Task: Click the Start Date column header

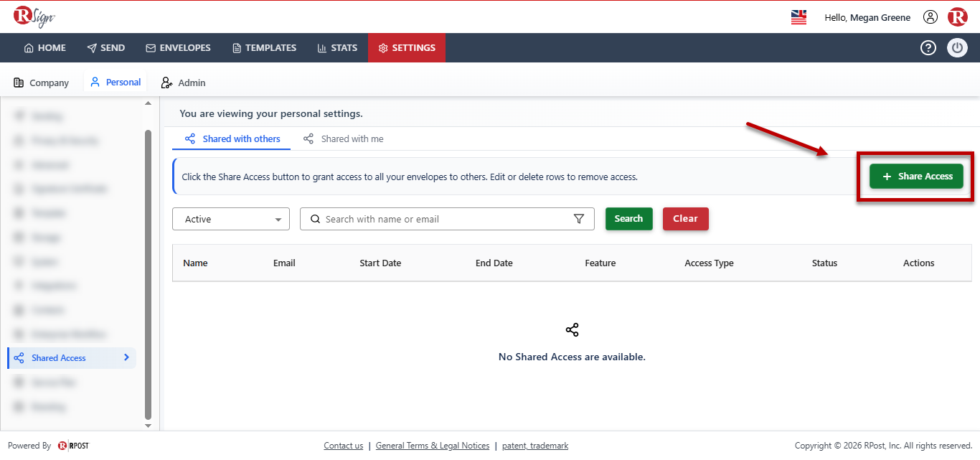Action: tap(380, 263)
